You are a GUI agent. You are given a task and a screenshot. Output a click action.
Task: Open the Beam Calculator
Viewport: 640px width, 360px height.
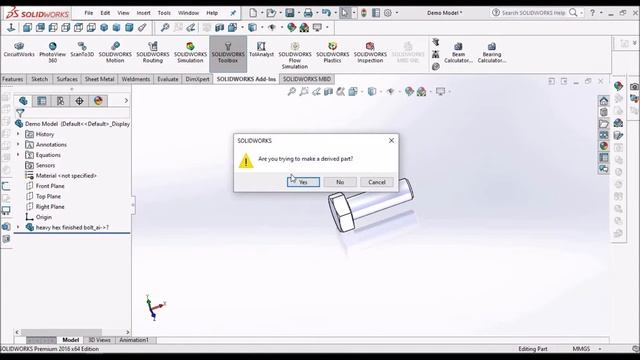point(458,53)
